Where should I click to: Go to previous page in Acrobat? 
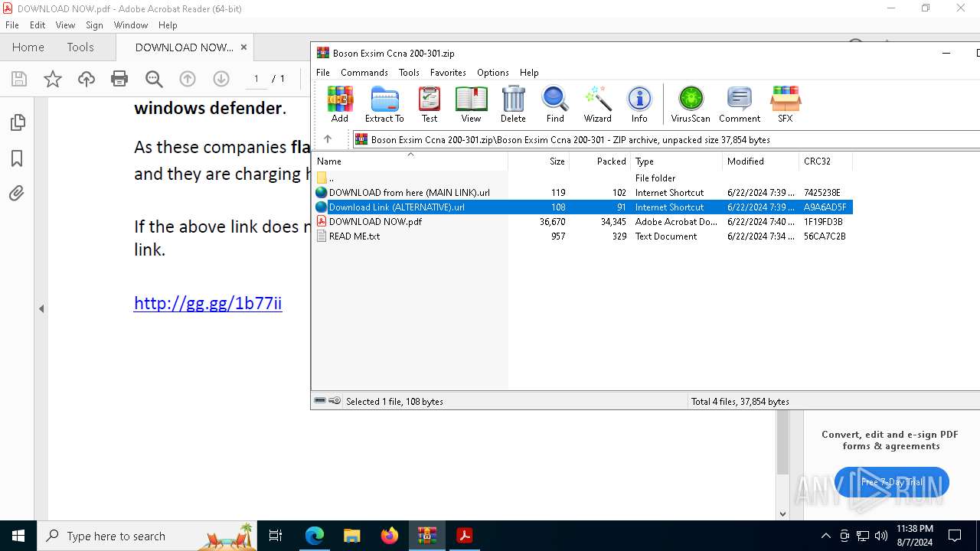[188, 79]
